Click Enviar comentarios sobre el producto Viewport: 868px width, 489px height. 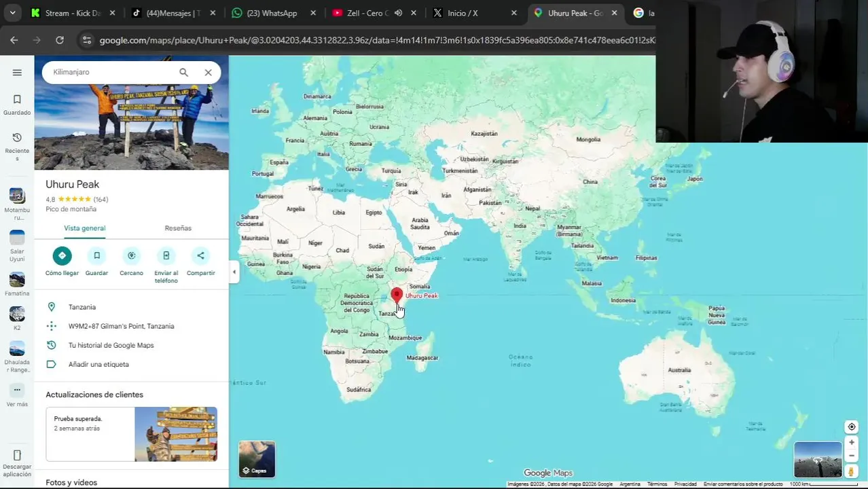(x=743, y=484)
